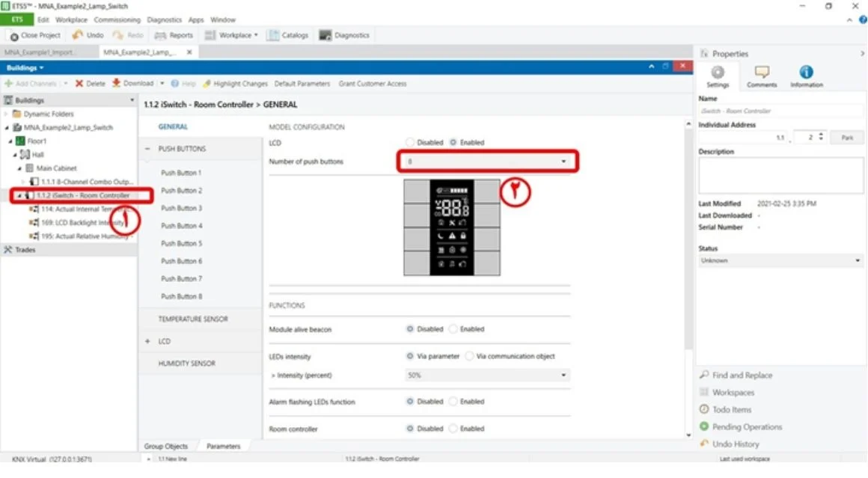Viewport: 868px width, 478px height.
Task: Click the Undo arrow icon
Action: click(78, 35)
